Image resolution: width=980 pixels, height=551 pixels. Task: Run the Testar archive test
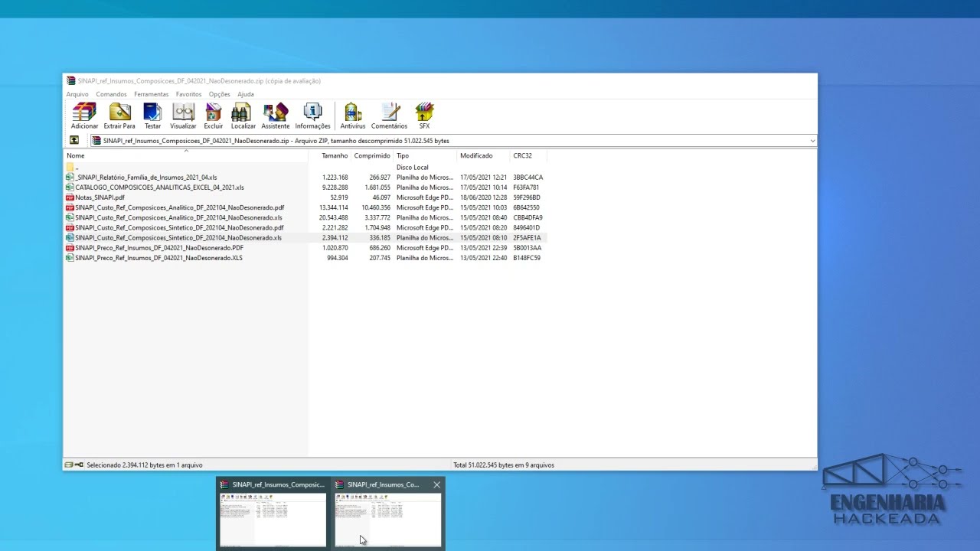click(152, 116)
